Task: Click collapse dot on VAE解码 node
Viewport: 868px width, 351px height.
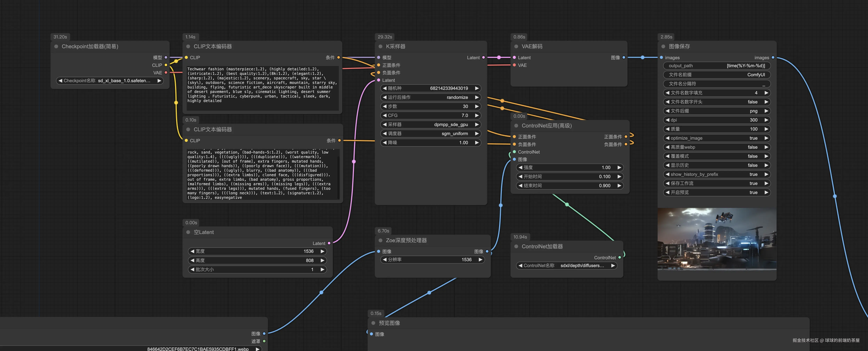Action: 516,46
